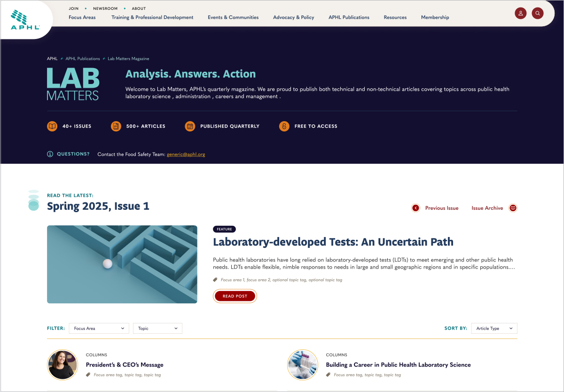Click the Join link in the top bar
The image size is (564, 392).
coord(74,8)
